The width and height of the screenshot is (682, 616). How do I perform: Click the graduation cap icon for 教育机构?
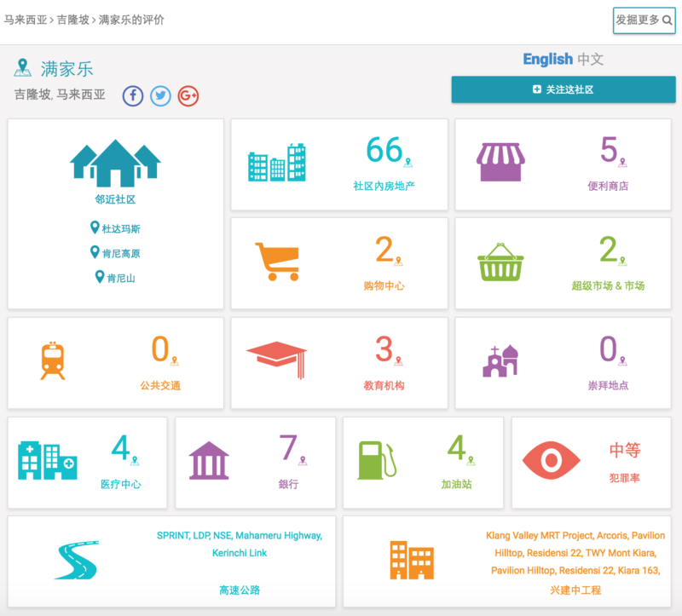point(276,360)
